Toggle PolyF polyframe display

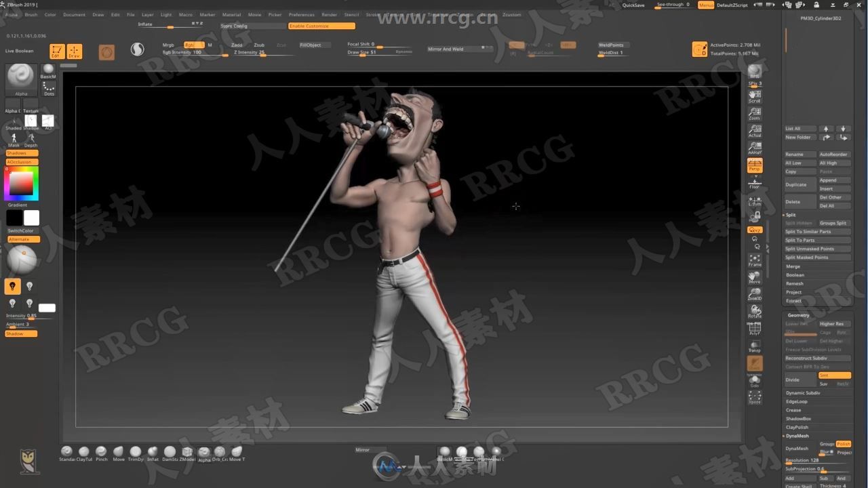tap(755, 330)
